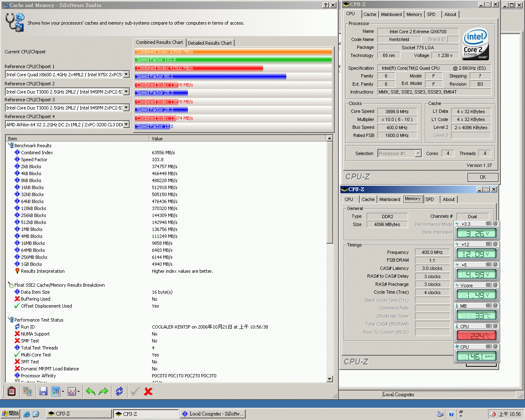
Task: Refresh the benchmark with the blue arrows icon
Action: [119, 391]
